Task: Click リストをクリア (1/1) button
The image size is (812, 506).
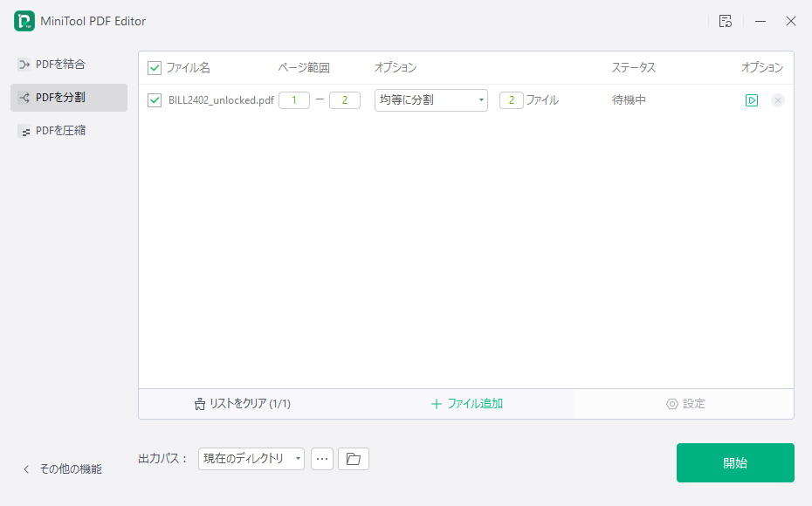Action: pos(243,404)
